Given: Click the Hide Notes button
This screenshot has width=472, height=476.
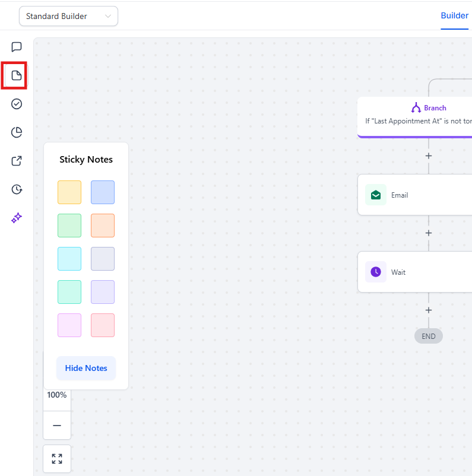Looking at the screenshot, I should click(86, 368).
